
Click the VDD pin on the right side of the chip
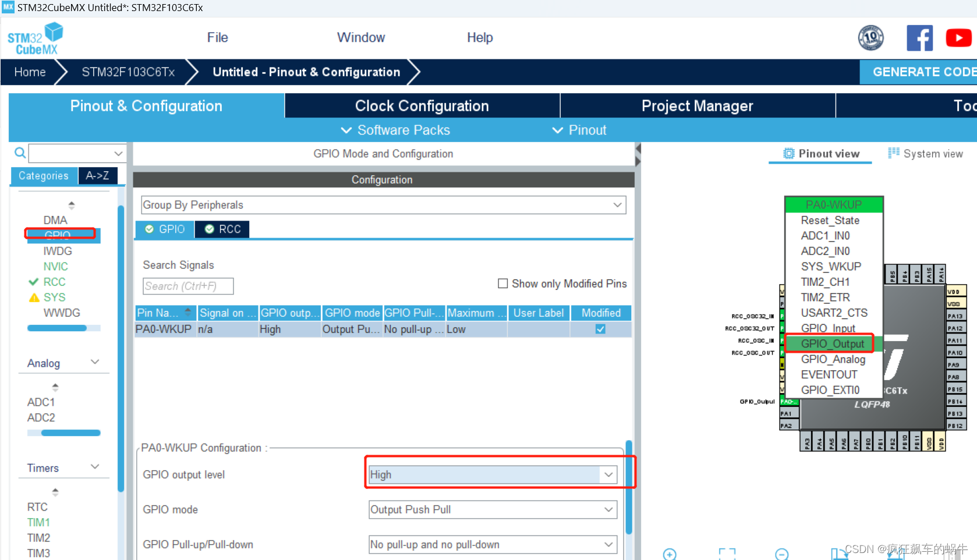click(956, 292)
